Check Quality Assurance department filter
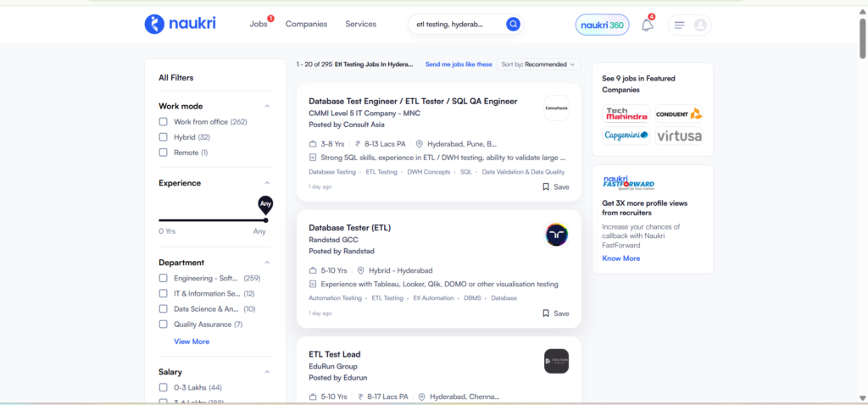The width and height of the screenshot is (868, 405). pos(164,325)
